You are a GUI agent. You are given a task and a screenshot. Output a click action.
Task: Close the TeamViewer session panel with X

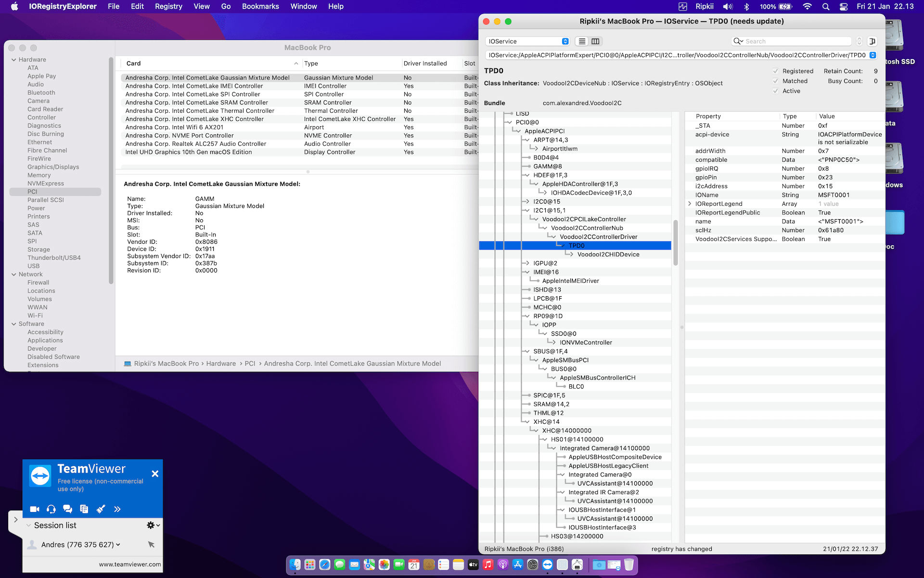[155, 474]
